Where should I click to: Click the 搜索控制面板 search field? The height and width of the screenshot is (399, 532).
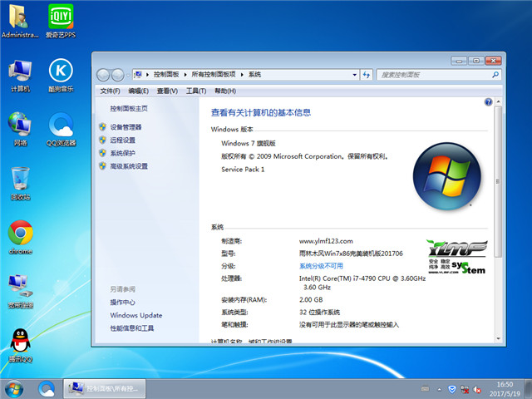point(432,75)
